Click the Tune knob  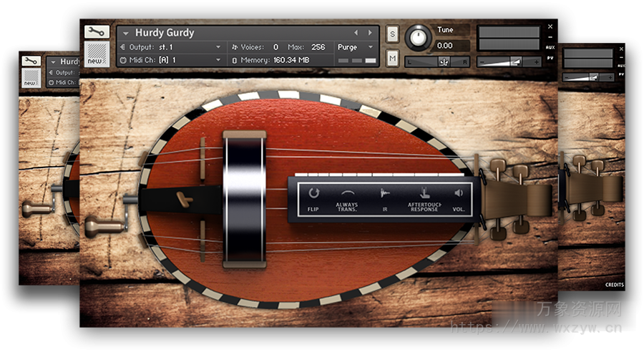418,38
